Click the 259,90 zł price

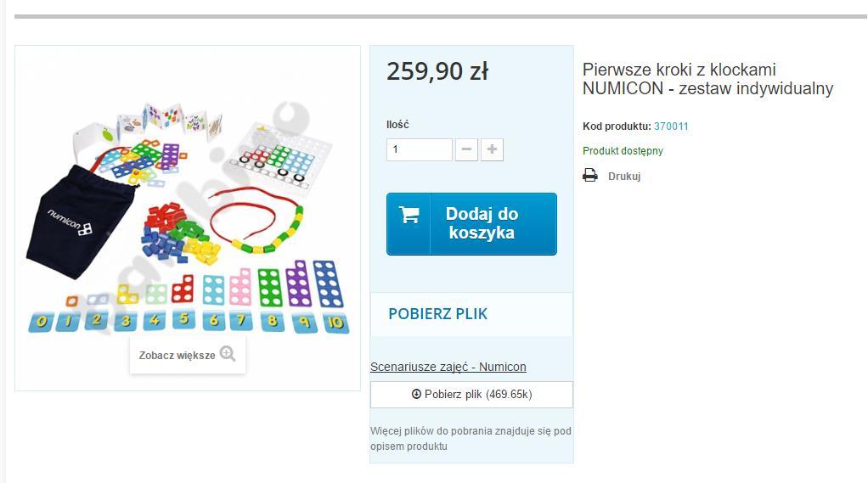(437, 71)
